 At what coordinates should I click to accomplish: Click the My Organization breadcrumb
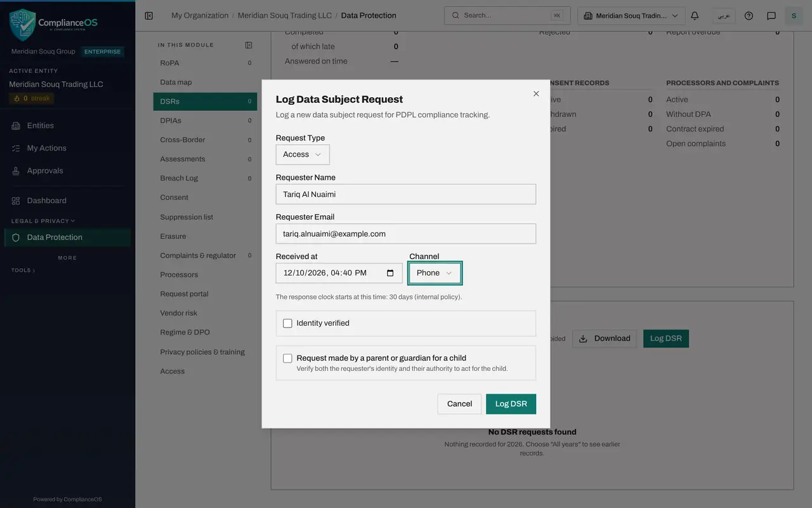point(200,16)
